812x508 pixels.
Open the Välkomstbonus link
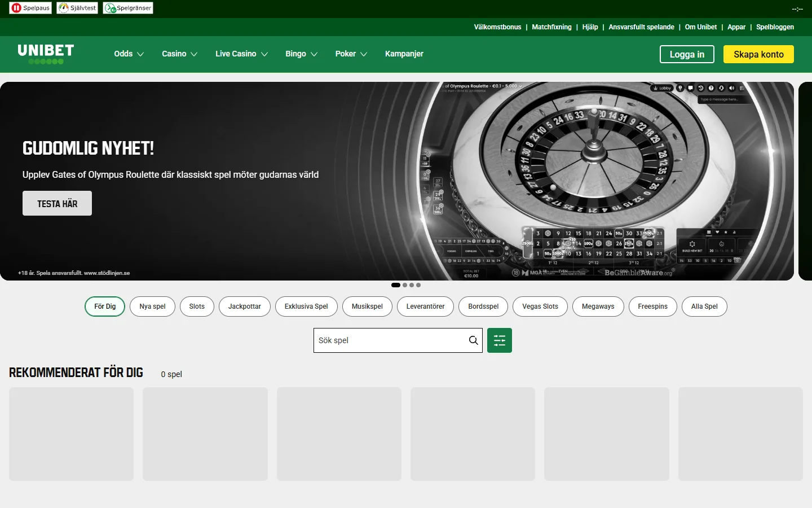(497, 27)
